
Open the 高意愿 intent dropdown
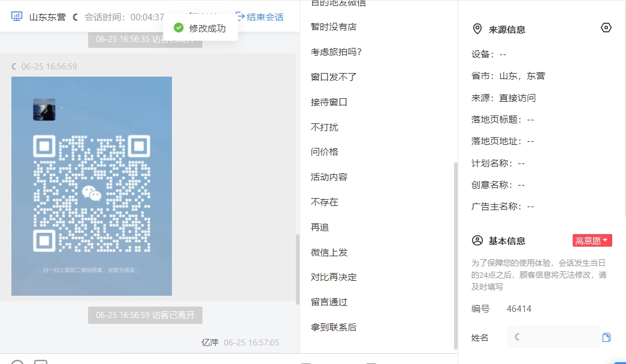click(592, 241)
